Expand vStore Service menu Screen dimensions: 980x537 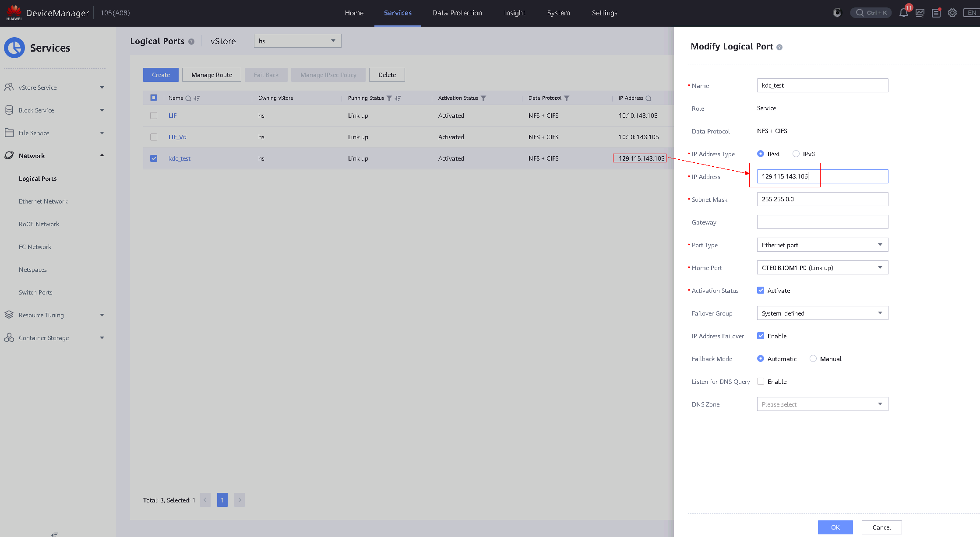[x=102, y=88]
